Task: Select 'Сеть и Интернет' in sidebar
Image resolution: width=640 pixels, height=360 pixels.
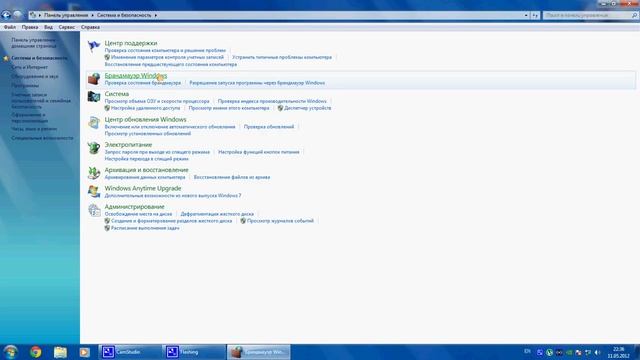Action: point(29,67)
